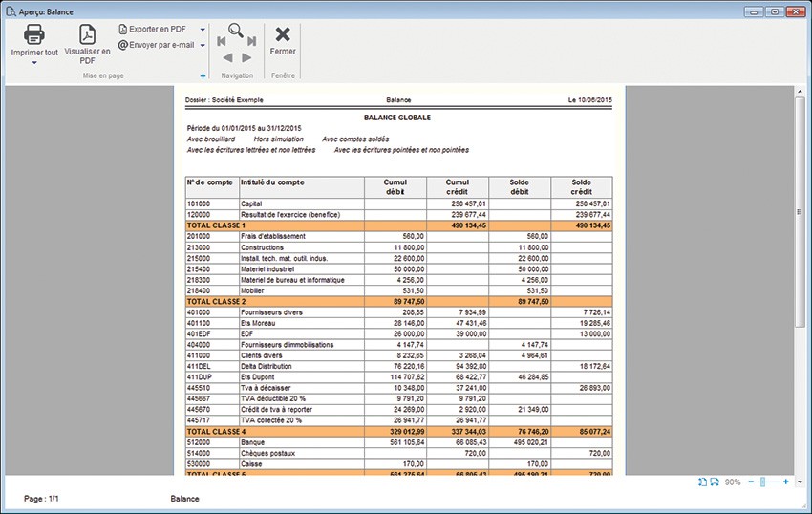The width and height of the screenshot is (812, 514).
Task: Go to first page with navigation arrow
Action: [222, 42]
